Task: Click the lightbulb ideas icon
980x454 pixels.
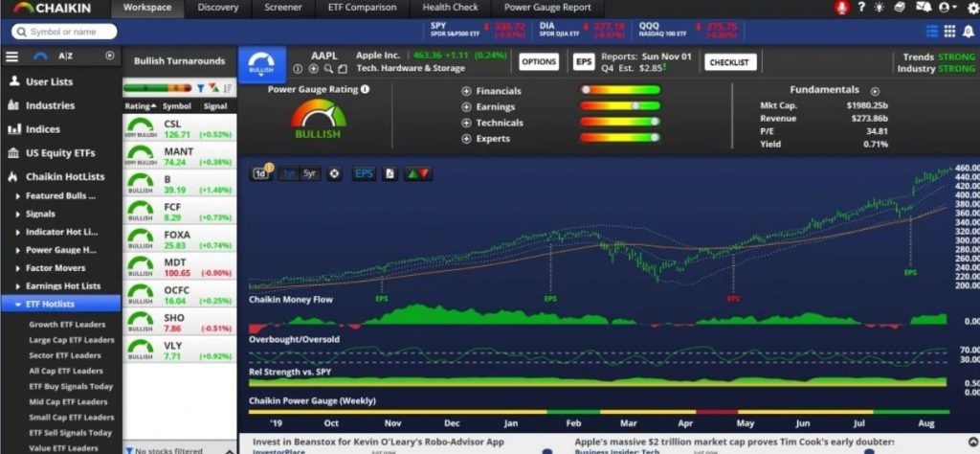Action: coord(878,8)
